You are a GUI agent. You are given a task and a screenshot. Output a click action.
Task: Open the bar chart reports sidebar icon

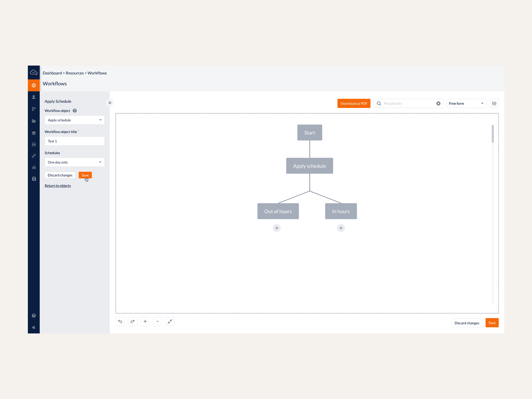pyautogui.click(x=34, y=167)
